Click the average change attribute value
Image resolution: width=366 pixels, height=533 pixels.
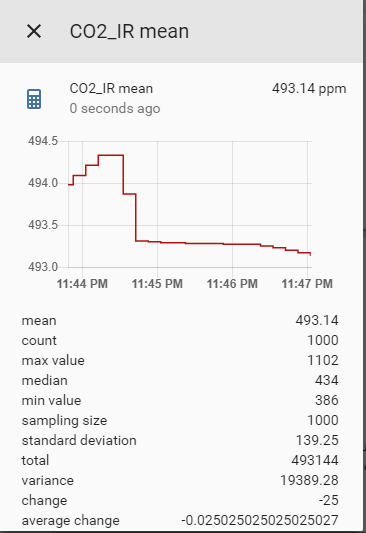260,520
